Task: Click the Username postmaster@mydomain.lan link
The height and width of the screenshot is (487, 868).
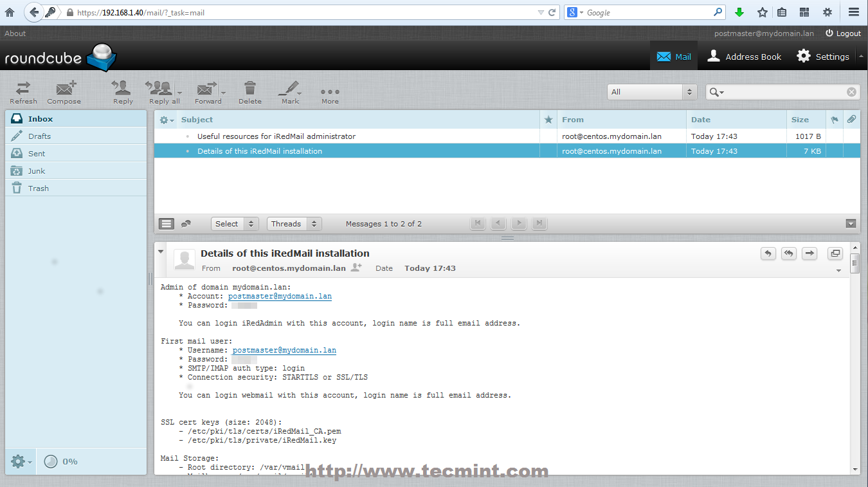Action: point(284,351)
